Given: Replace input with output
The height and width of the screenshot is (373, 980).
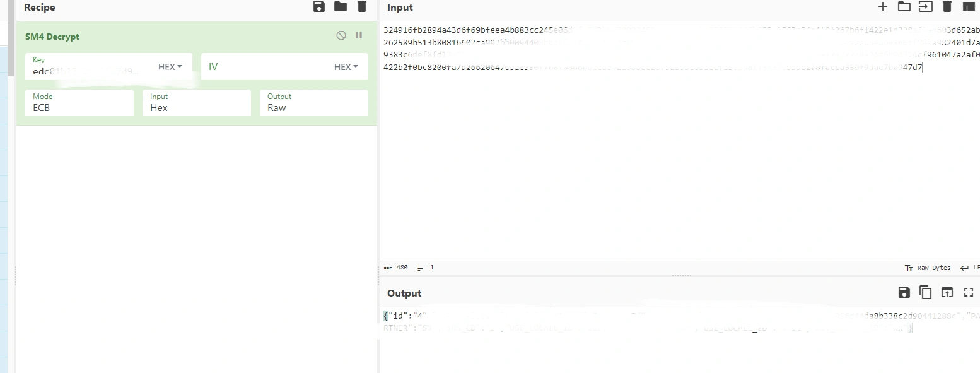Looking at the screenshot, I should click(947, 292).
